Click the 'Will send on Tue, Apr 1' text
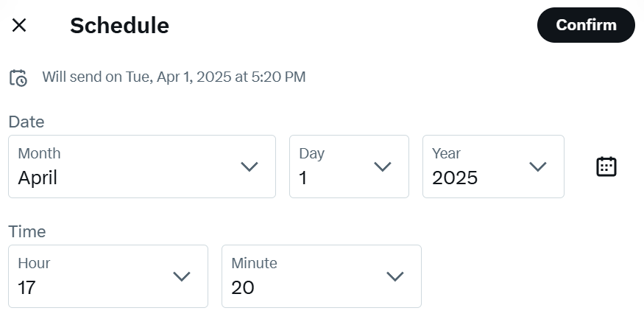Image resolution: width=644 pixels, height=322 pixels. (x=174, y=77)
